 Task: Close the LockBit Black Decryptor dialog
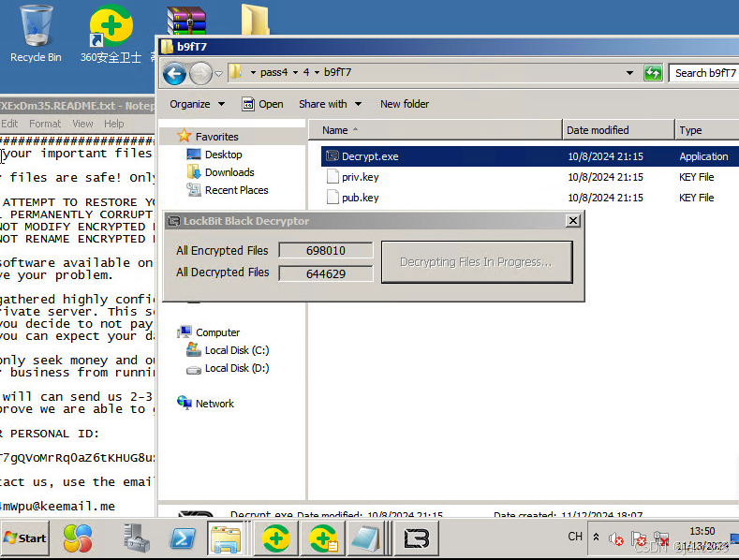(572, 221)
